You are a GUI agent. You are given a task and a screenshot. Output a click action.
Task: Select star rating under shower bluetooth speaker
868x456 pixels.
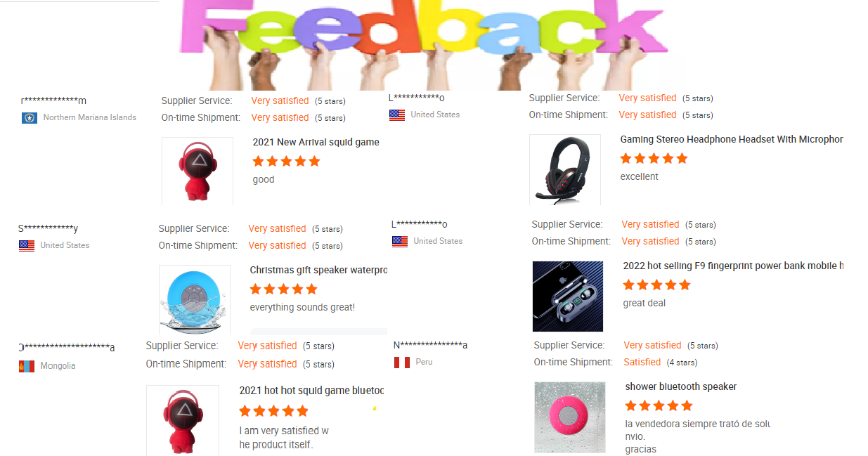[x=659, y=405]
